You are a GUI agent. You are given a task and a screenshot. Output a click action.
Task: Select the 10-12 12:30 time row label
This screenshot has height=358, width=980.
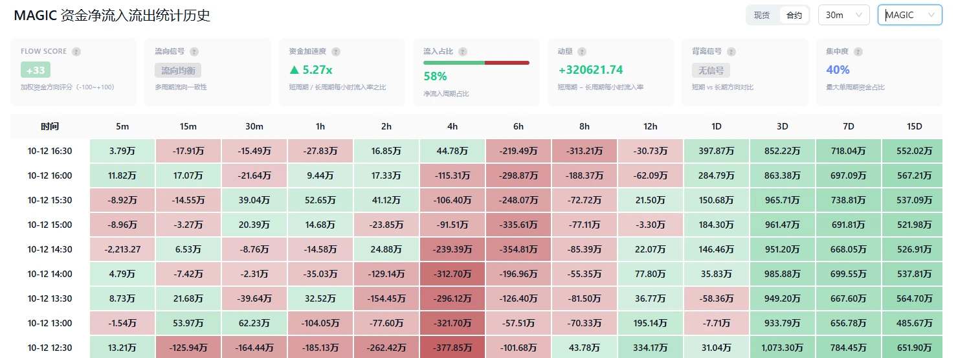pyautogui.click(x=50, y=348)
